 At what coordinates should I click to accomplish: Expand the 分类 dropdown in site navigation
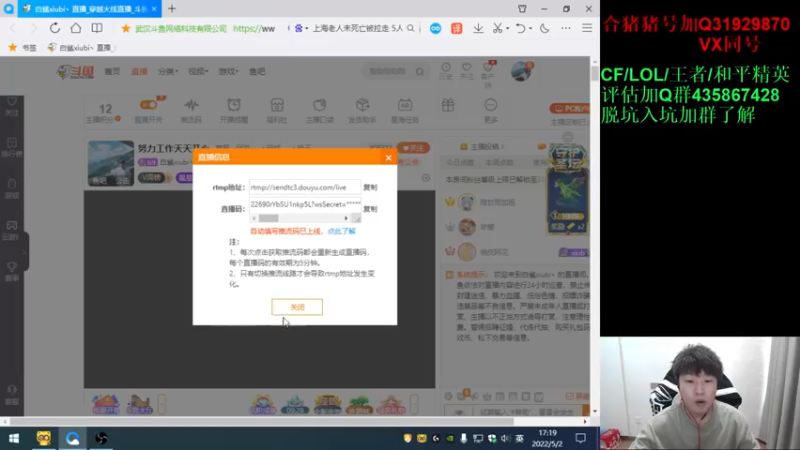click(x=168, y=71)
